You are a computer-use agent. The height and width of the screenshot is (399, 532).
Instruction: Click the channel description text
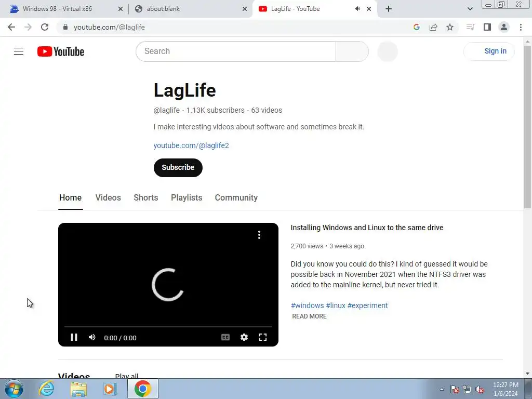point(259,127)
